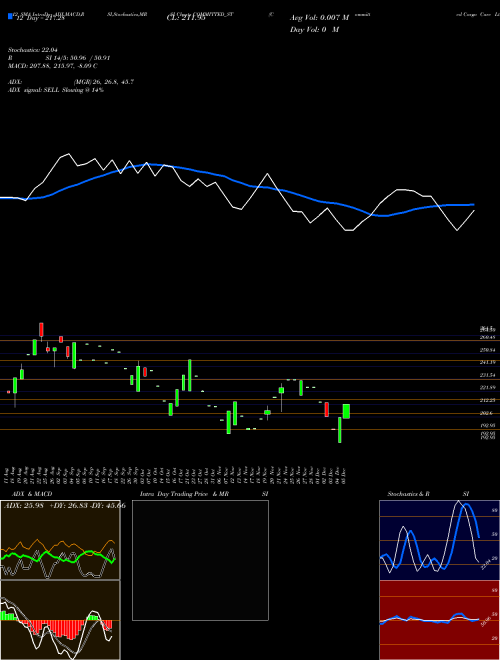This screenshot has height=660, width=500.
Task: Click the 'Intra Day Trading Price & MR' title
Action: [x=184, y=494]
